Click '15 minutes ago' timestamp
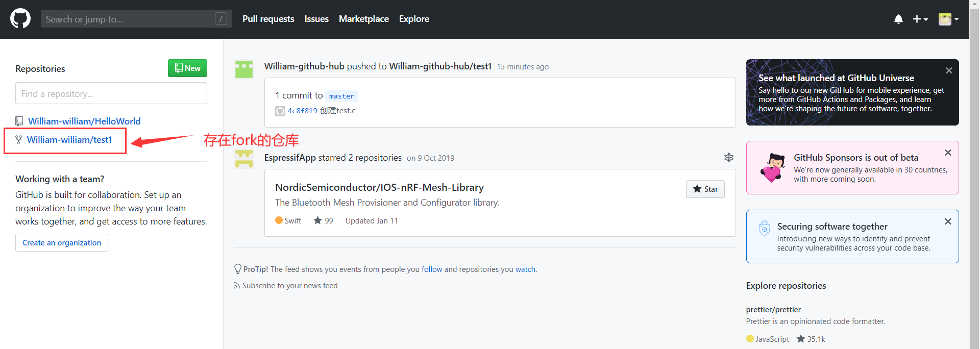Viewport: 980px width, 349px height. [x=523, y=67]
